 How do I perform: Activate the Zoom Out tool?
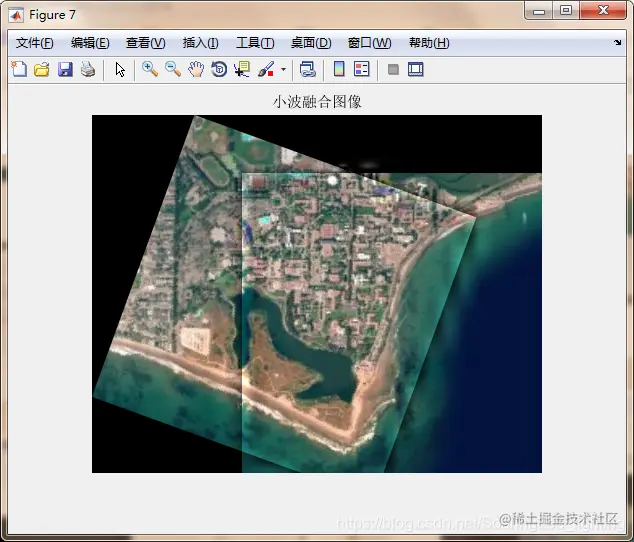[173, 69]
